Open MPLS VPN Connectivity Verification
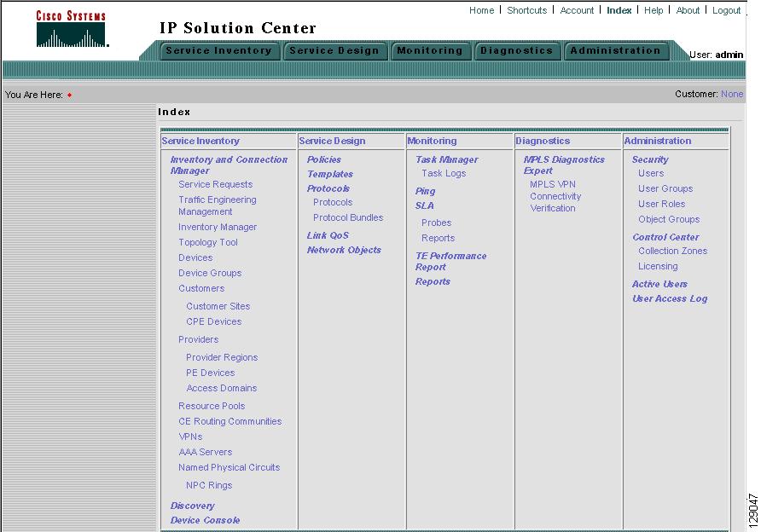 tap(555, 196)
